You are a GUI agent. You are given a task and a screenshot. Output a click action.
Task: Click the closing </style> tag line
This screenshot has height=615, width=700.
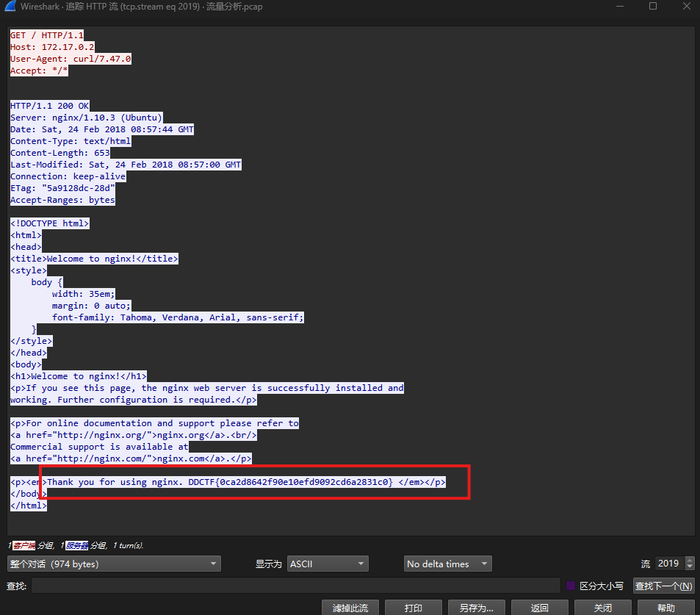pos(32,341)
